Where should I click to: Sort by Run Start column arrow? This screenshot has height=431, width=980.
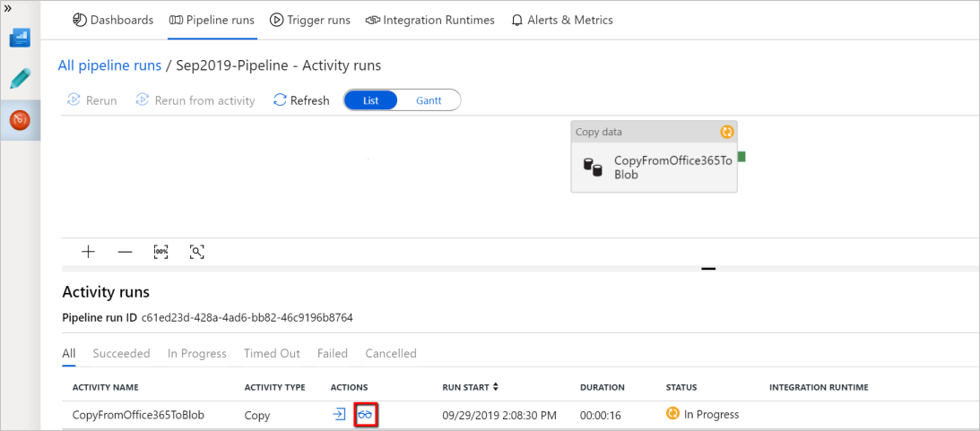tap(496, 387)
